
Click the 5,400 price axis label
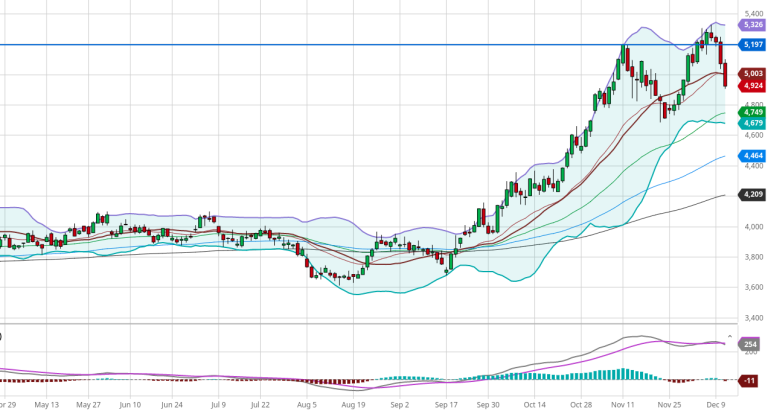point(754,13)
